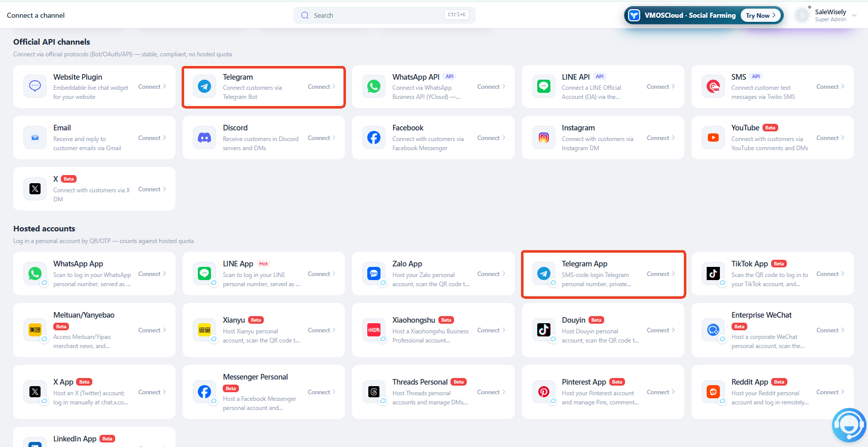Connect the Reddit App account

830,392
